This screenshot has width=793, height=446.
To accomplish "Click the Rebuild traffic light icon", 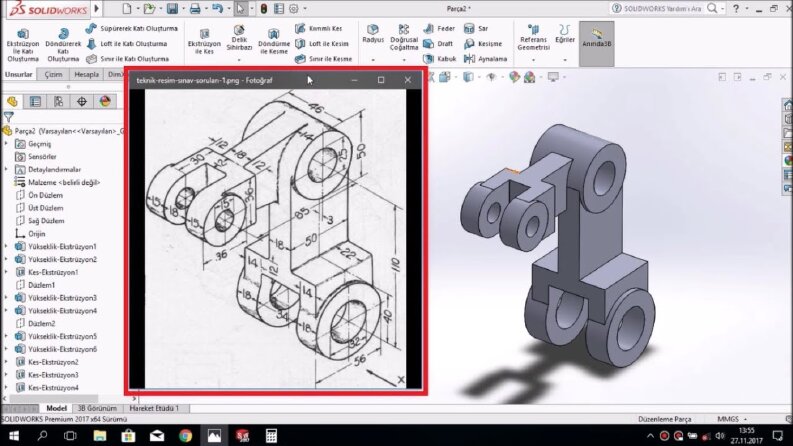I will tap(264, 9).
